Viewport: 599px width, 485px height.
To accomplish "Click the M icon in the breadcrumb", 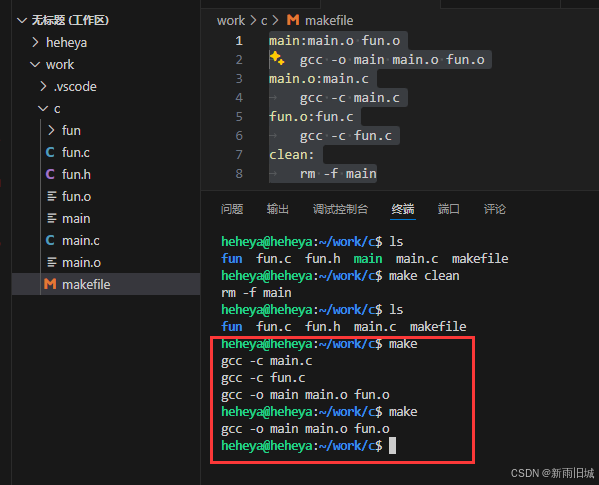I will [x=293, y=20].
